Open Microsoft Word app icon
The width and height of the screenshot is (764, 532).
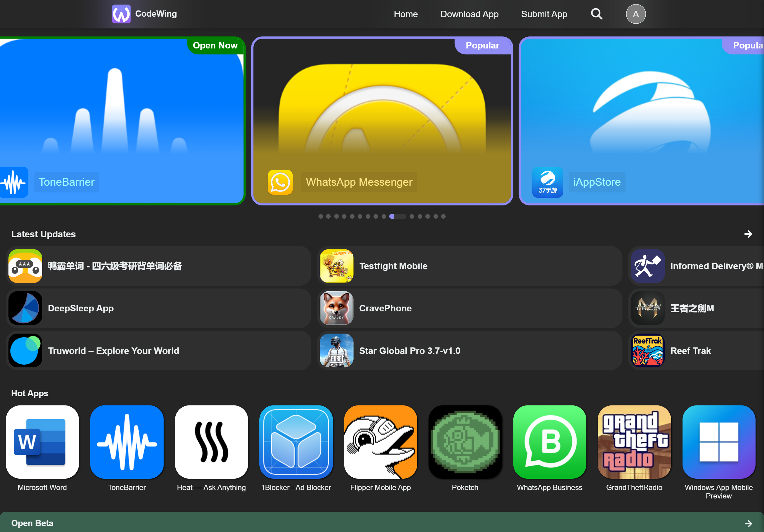[x=42, y=442]
